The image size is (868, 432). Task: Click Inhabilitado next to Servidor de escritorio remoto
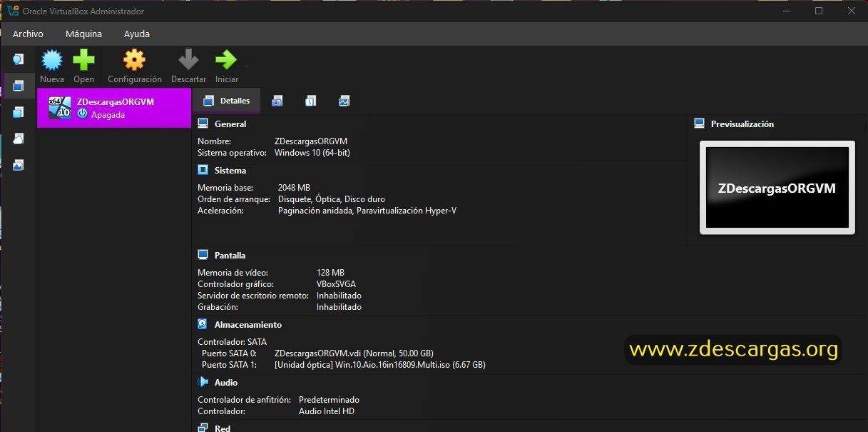click(x=339, y=296)
